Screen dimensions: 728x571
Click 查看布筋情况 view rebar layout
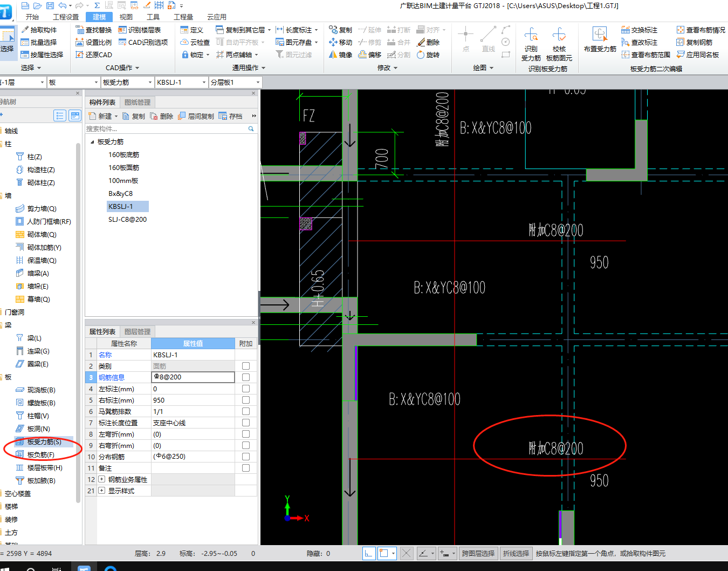700,30
